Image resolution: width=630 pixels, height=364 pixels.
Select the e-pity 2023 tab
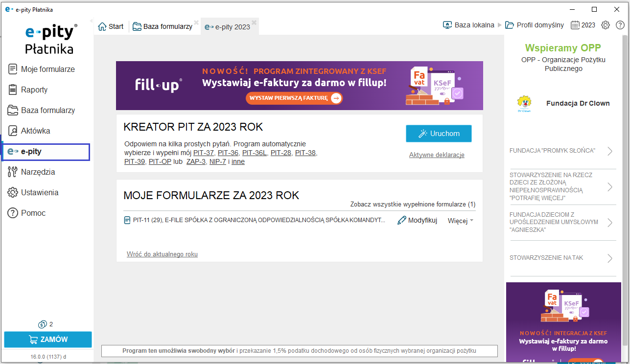pyautogui.click(x=227, y=27)
